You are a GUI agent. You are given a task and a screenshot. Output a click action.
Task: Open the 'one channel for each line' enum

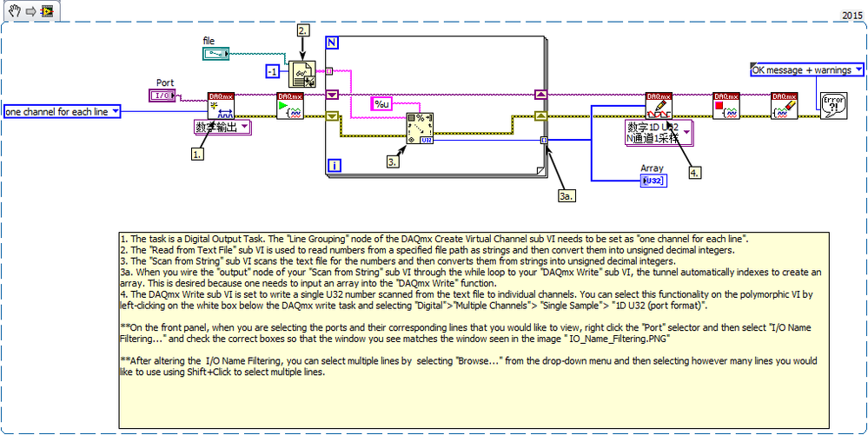(x=62, y=112)
